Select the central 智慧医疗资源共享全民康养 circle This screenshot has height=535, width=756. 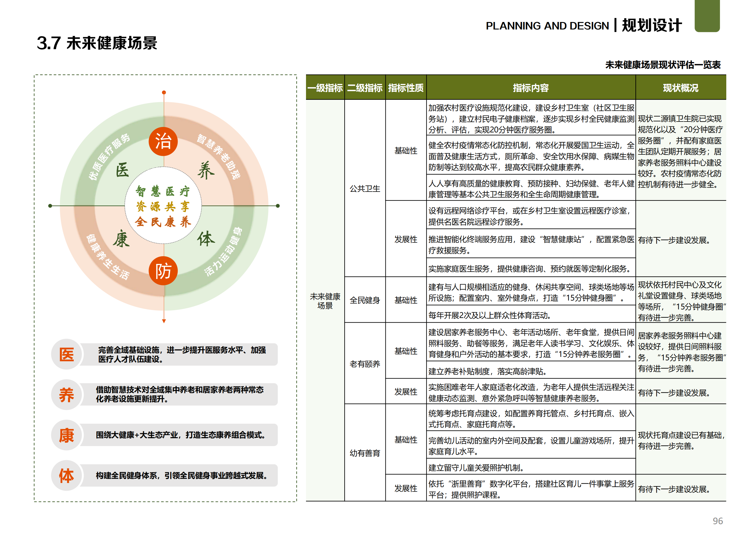tap(164, 206)
